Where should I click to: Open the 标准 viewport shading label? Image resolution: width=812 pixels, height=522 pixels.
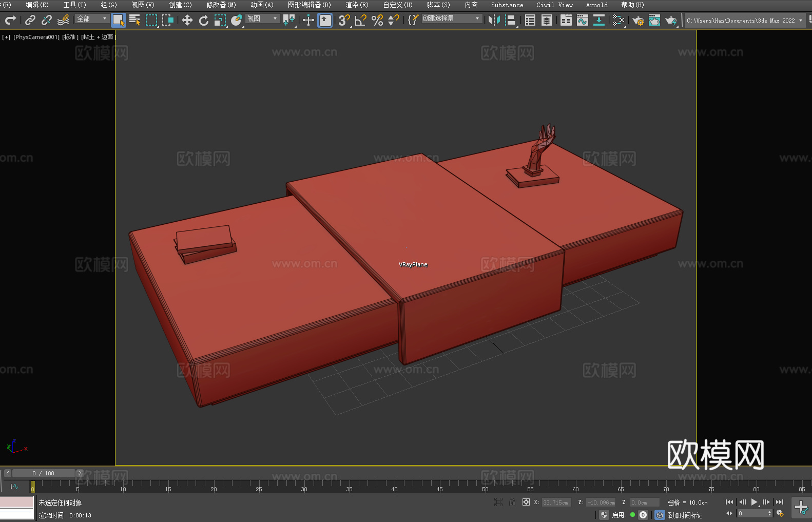(x=70, y=37)
